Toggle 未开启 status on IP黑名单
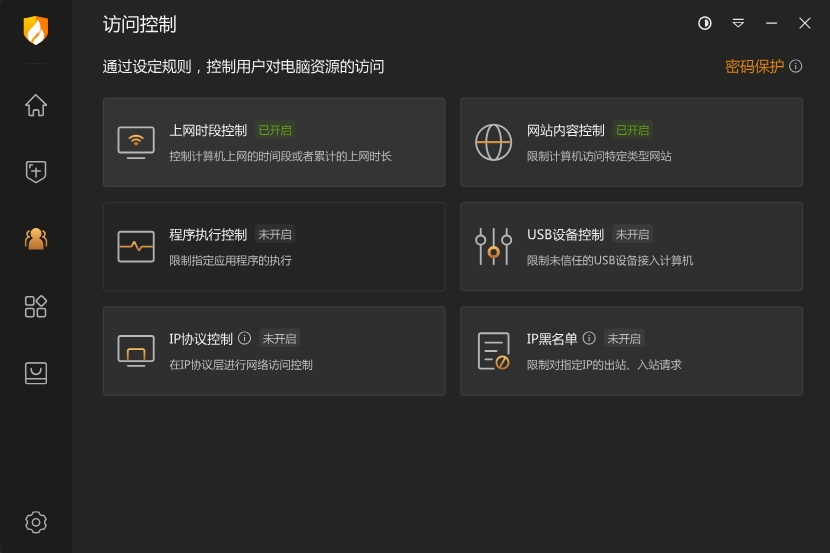 624,339
